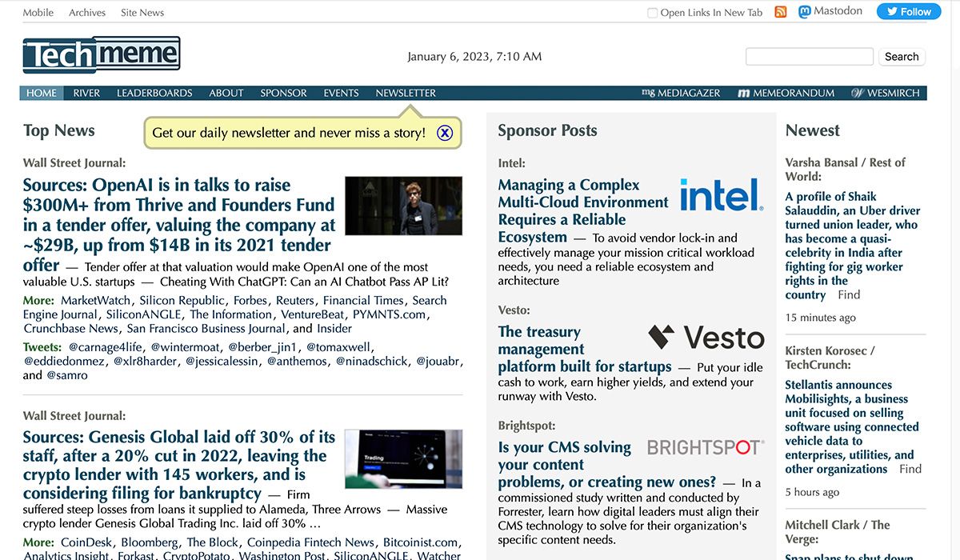Open the @carnage4life tweet link
This screenshot has width=960, height=560.
pyautogui.click(x=105, y=347)
